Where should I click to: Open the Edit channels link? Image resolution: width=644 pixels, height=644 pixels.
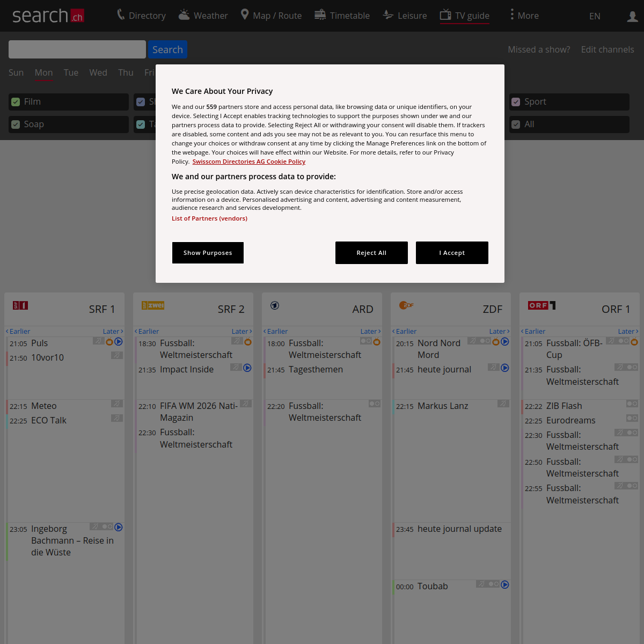pyautogui.click(x=608, y=49)
